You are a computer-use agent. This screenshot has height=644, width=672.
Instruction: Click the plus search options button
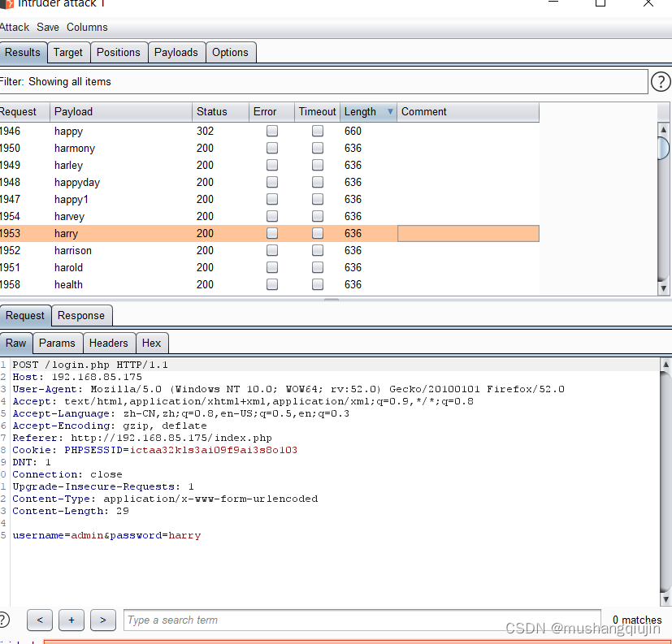point(72,620)
